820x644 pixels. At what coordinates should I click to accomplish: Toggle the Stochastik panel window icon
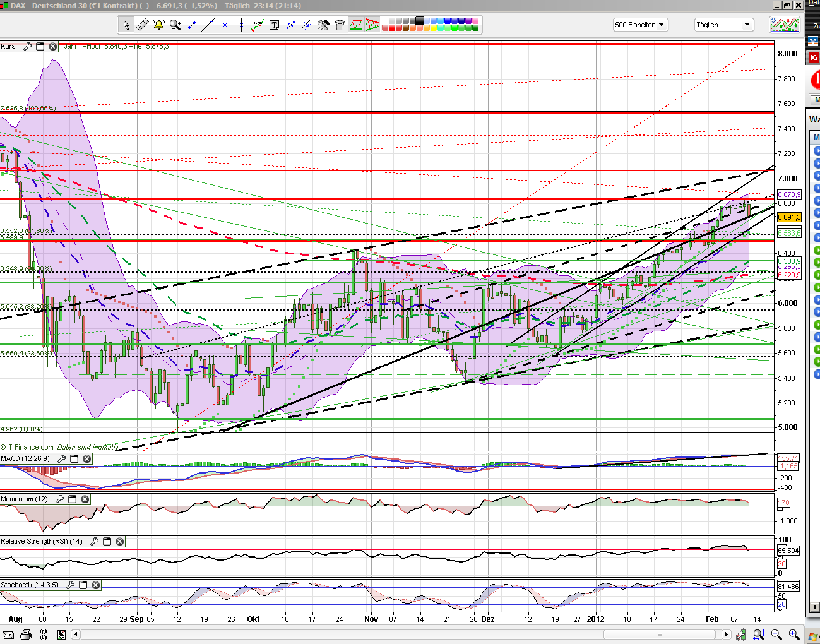click(x=83, y=585)
